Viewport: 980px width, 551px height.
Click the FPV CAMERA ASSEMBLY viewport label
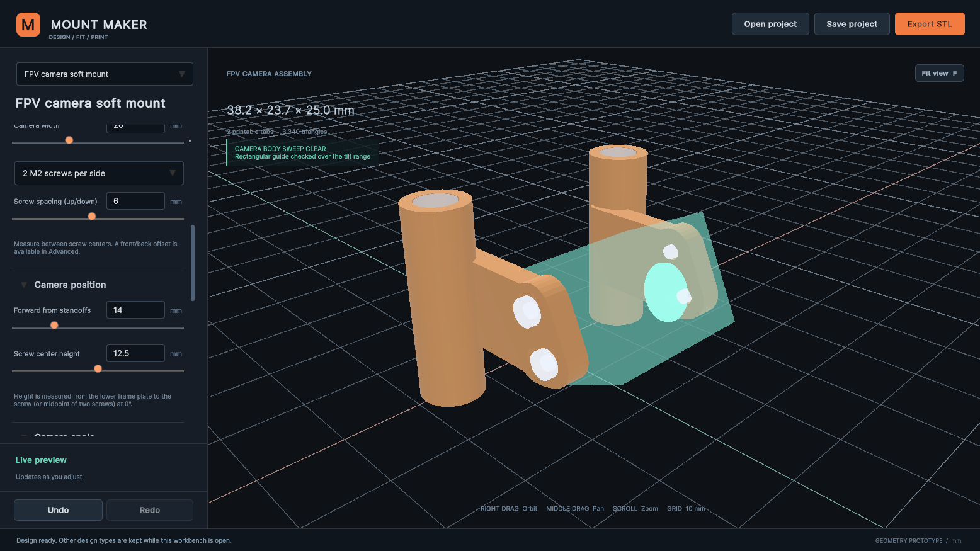(x=269, y=74)
